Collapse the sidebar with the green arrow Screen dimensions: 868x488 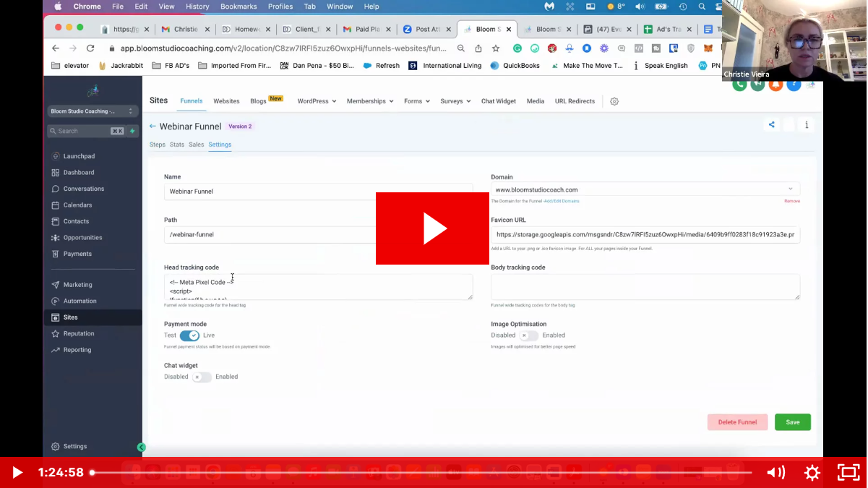click(x=142, y=448)
